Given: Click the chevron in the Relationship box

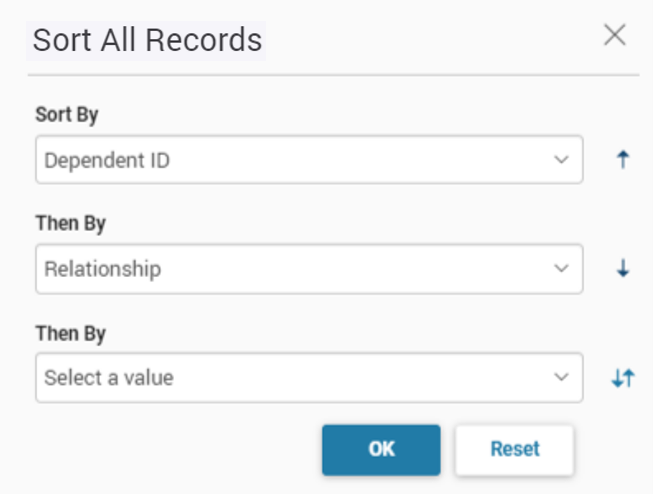Looking at the screenshot, I should point(561,269).
